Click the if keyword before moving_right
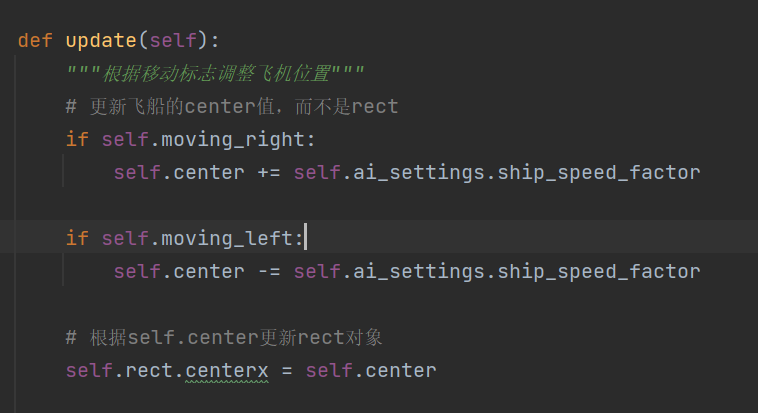Image resolution: width=758 pixels, height=413 pixels. coord(77,140)
